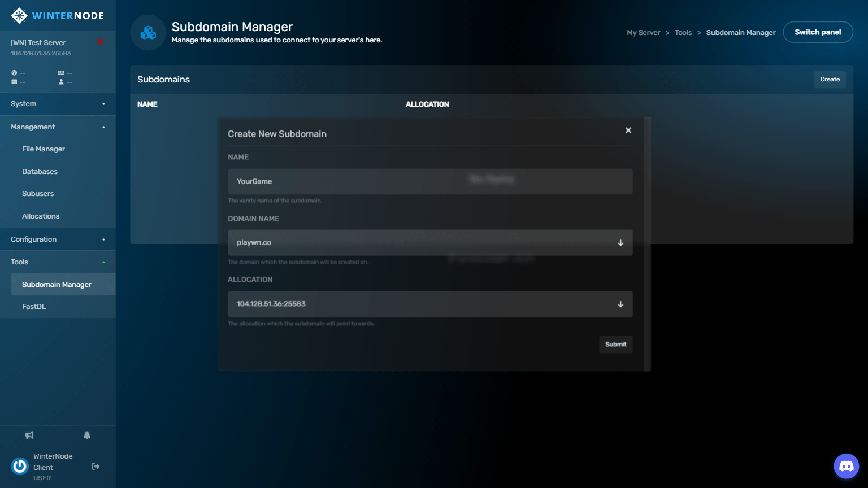868x488 pixels.
Task: Open the Discord chat bubble
Action: point(846,466)
